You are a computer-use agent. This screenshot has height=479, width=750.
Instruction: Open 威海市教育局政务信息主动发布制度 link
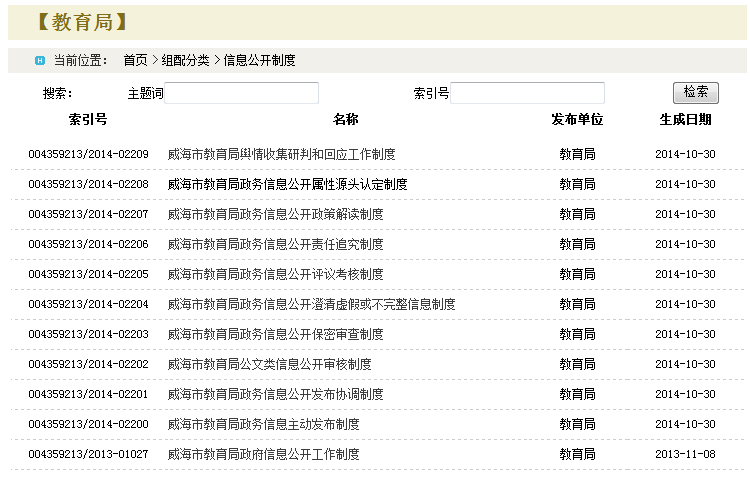point(263,424)
